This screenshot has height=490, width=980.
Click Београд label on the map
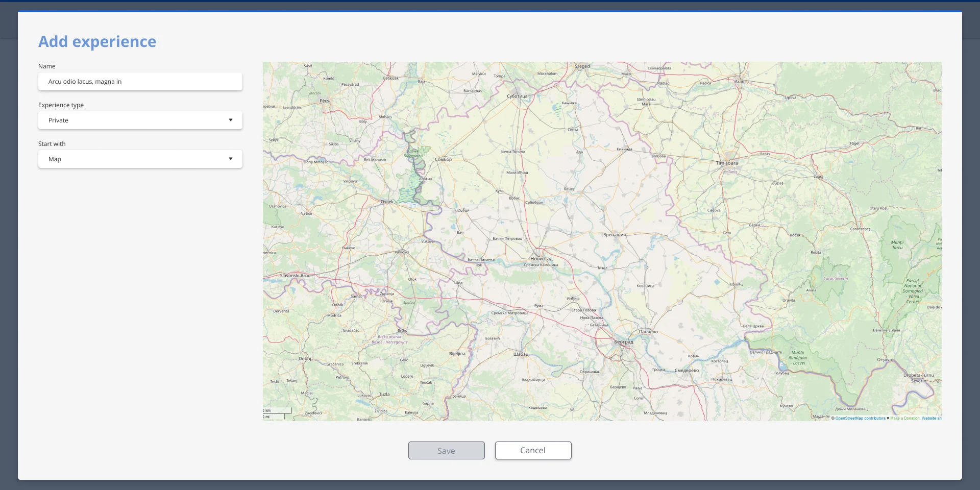tap(624, 342)
